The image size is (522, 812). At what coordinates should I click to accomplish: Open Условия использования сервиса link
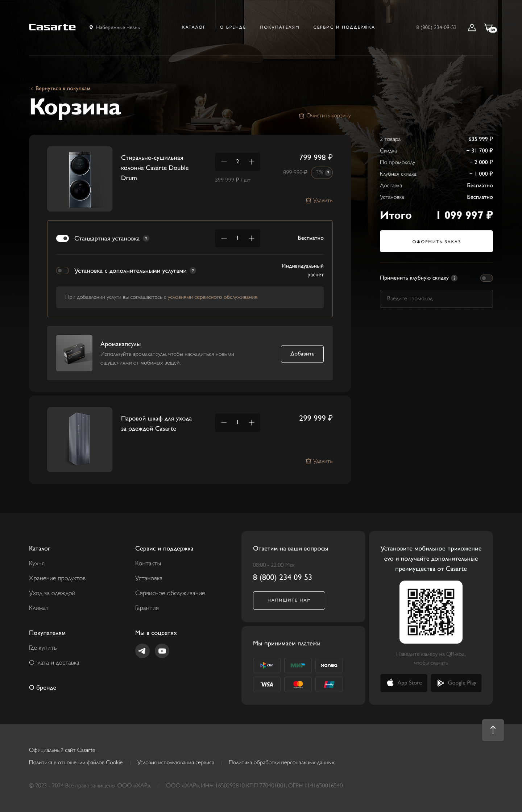[176, 762]
